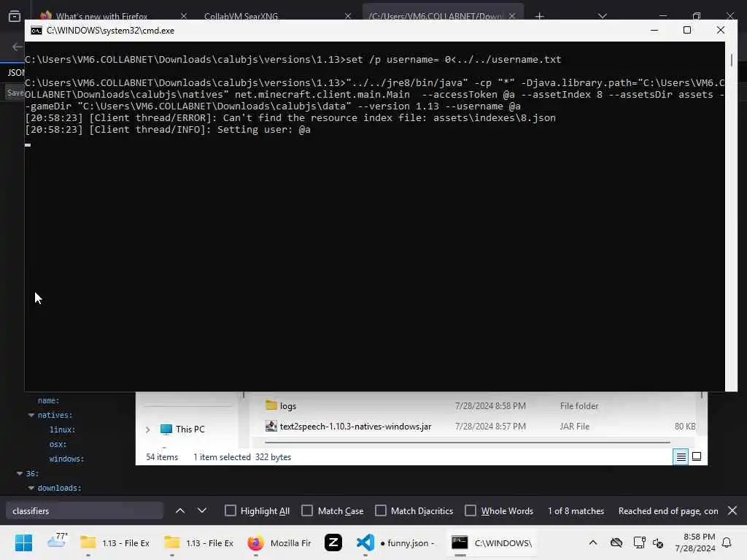This screenshot has height=560, width=747.
Task: Close the CollabVM SearXNG tab
Action: click(x=348, y=16)
